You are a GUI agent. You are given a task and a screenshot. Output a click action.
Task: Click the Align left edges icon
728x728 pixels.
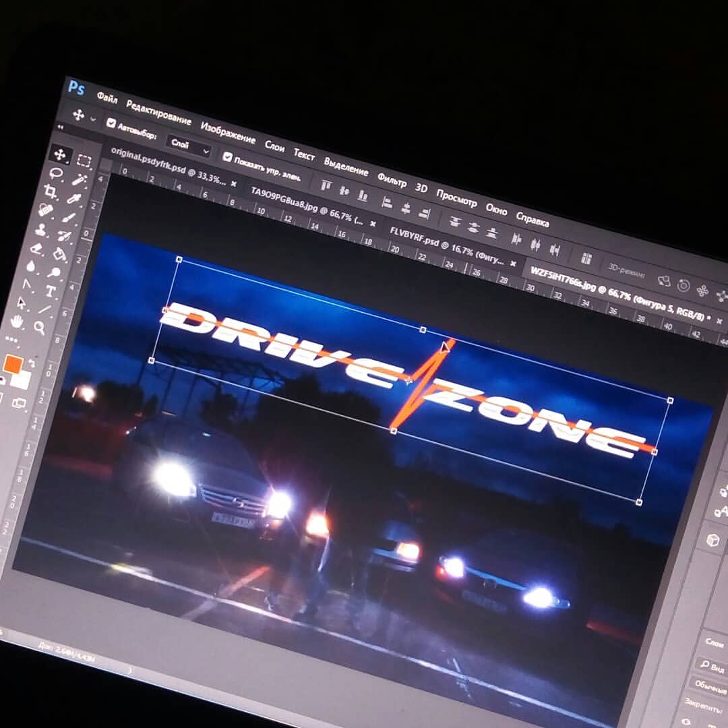coord(387,202)
